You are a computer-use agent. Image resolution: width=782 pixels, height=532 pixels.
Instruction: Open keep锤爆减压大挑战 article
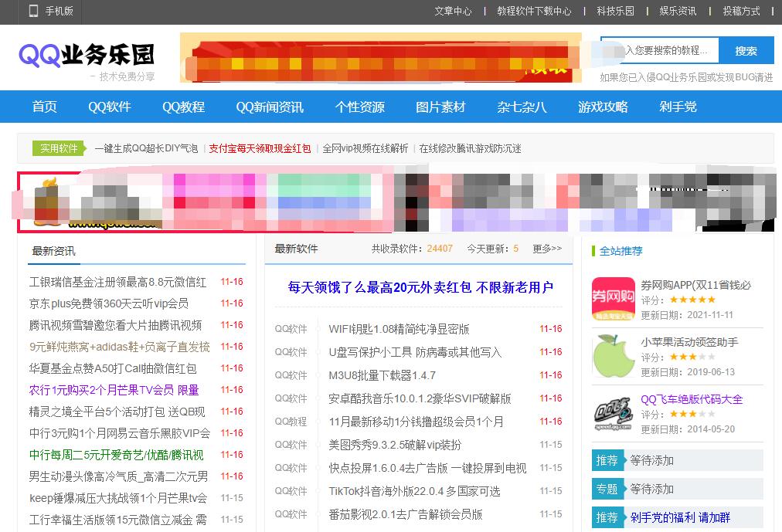(118, 498)
